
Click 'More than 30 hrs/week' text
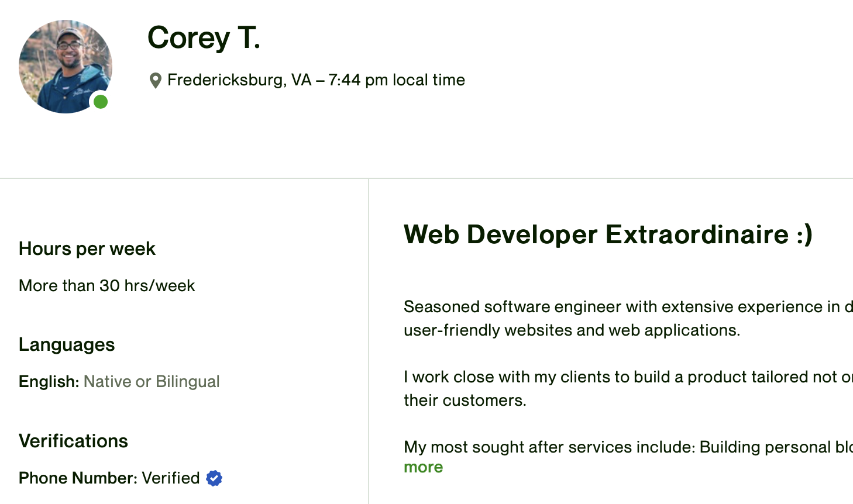pyautogui.click(x=107, y=285)
